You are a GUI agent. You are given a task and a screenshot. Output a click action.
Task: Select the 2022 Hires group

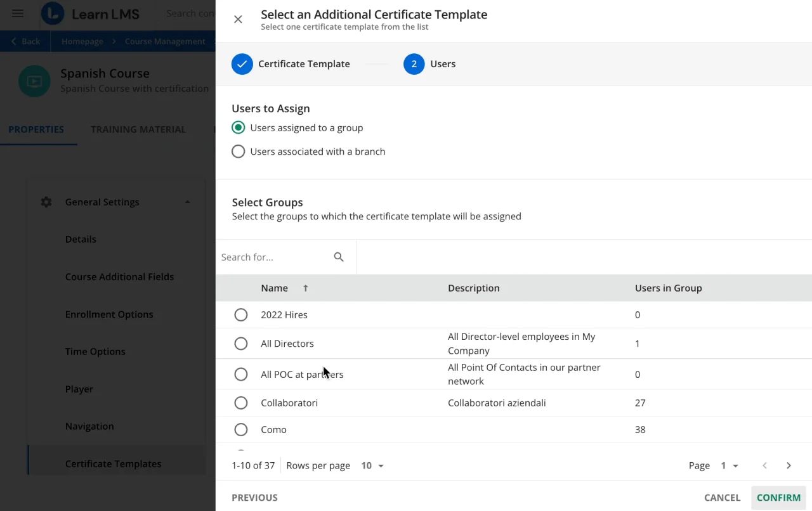tap(241, 314)
